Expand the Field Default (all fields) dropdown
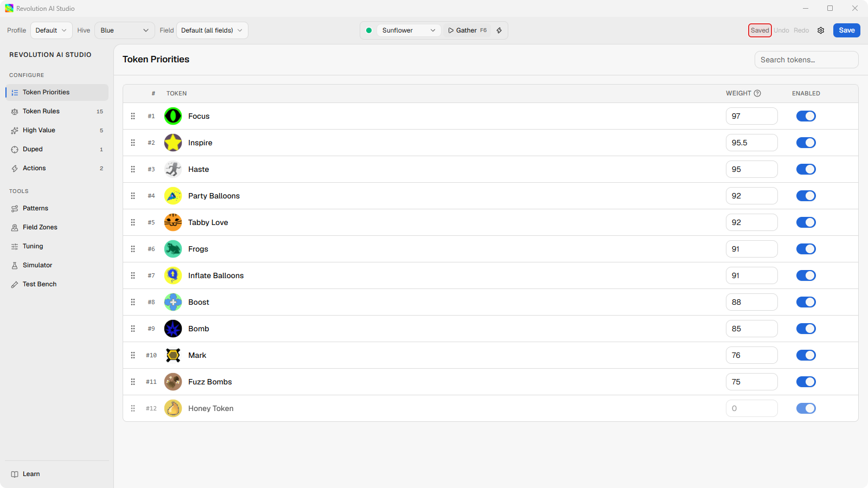Screen dimensions: 868x488 pyautogui.click(x=212, y=30)
